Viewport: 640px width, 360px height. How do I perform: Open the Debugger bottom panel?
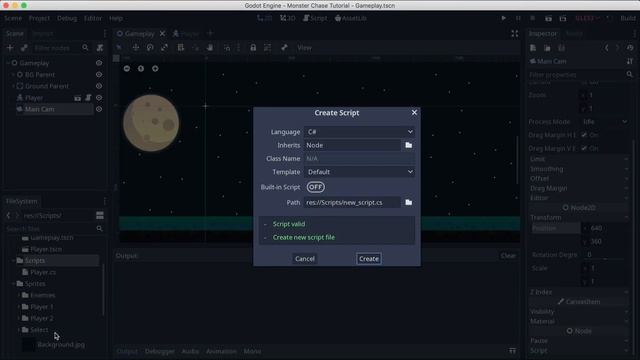click(x=160, y=351)
